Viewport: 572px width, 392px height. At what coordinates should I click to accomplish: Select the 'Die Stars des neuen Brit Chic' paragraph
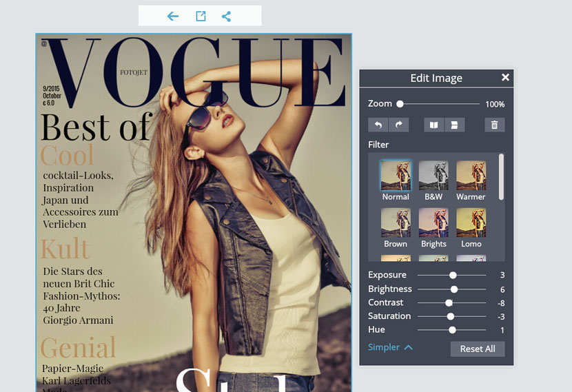[81, 296]
